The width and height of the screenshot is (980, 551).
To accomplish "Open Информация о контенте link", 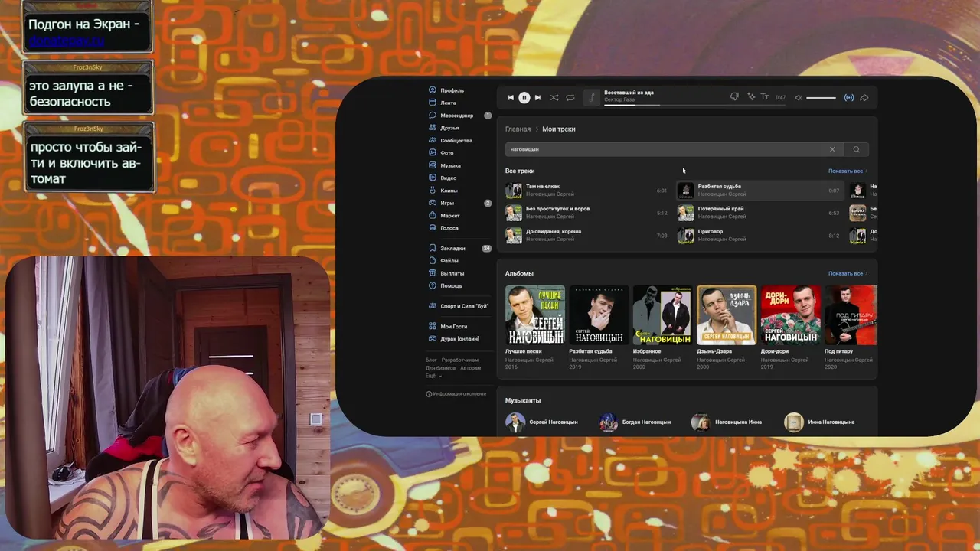I will [456, 394].
